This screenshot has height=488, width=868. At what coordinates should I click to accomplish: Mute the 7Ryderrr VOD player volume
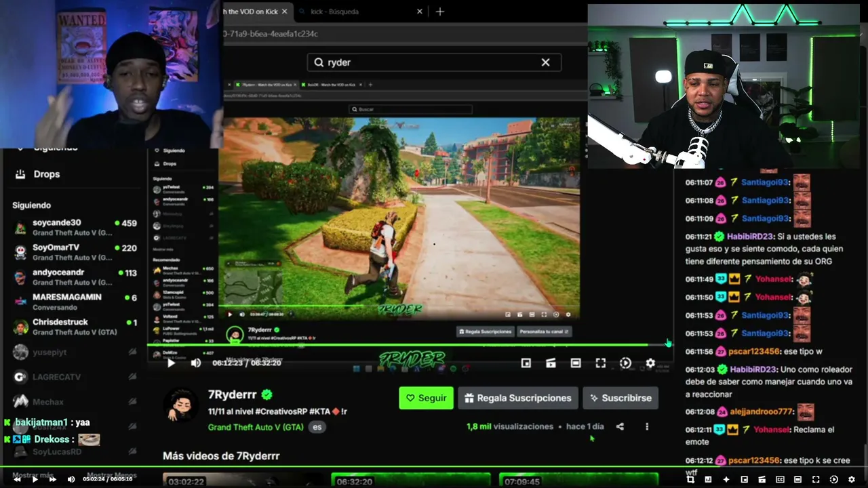[x=196, y=363]
